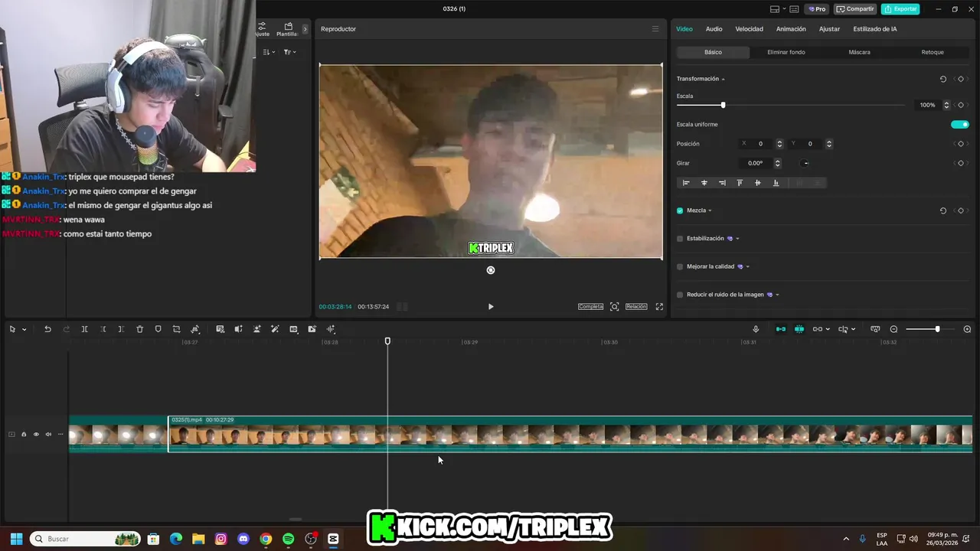Expand Mejorar la calidad options arrow
Screen dimensions: 980x551
tap(747, 267)
